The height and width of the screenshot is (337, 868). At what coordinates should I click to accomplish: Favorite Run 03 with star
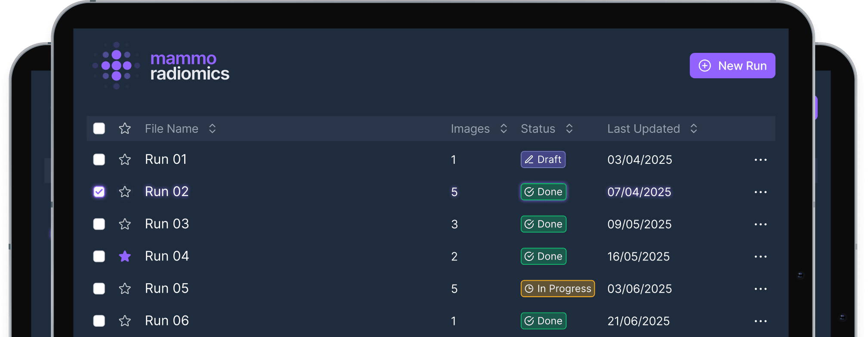coord(125,224)
